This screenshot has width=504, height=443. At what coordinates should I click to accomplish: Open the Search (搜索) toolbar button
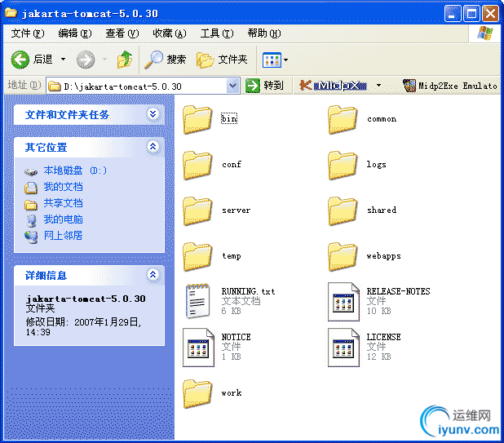(x=166, y=60)
